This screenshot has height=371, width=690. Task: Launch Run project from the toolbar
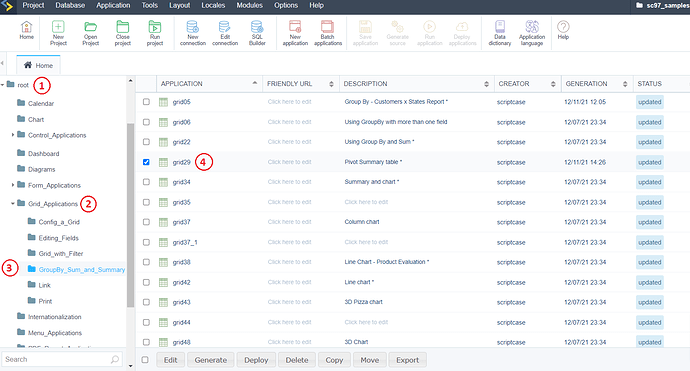click(x=155, y=33)
